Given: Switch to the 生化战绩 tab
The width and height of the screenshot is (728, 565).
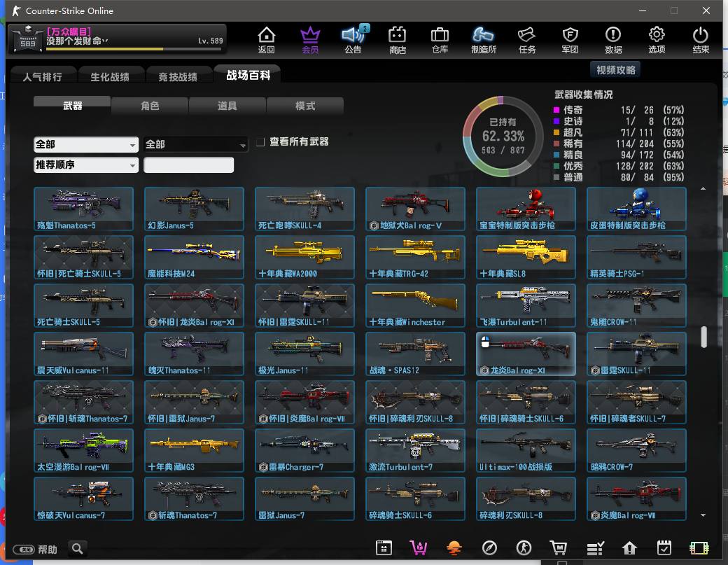Looking at the screenshot, I should pos(110,76).
